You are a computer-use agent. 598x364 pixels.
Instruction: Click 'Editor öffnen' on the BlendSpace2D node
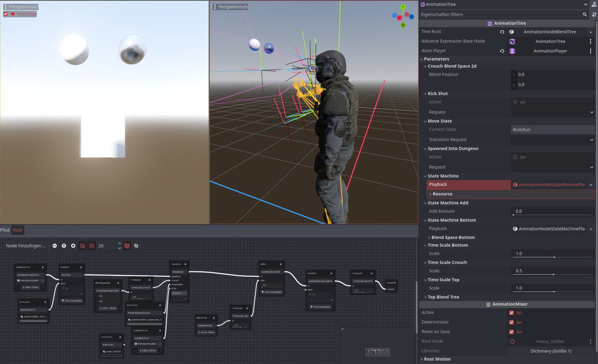(108, 308)
